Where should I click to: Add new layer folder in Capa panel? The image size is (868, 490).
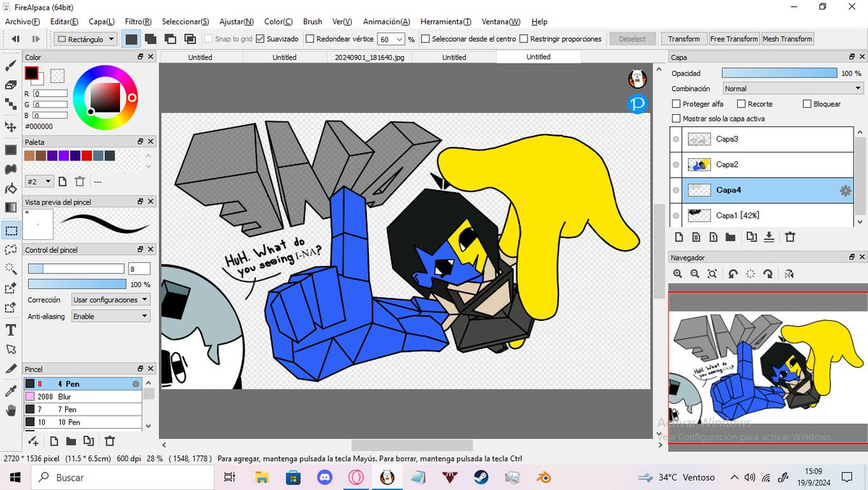click(x=731, y=237)
